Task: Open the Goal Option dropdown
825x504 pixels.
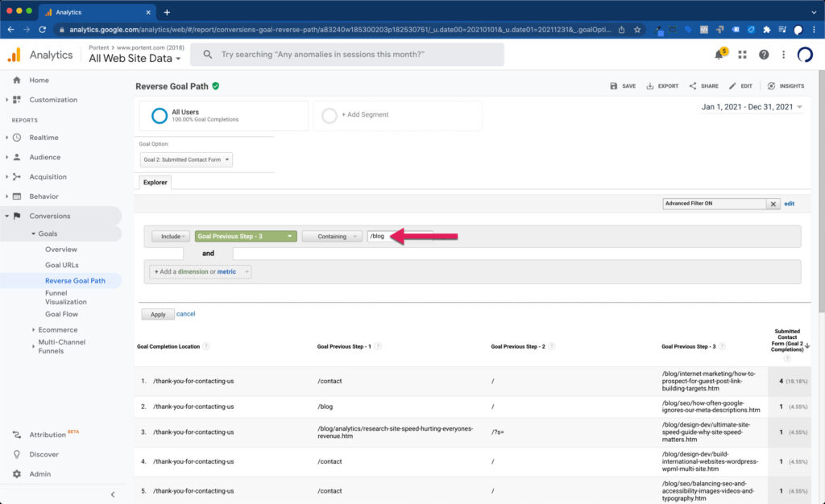Action: point(186,159)
